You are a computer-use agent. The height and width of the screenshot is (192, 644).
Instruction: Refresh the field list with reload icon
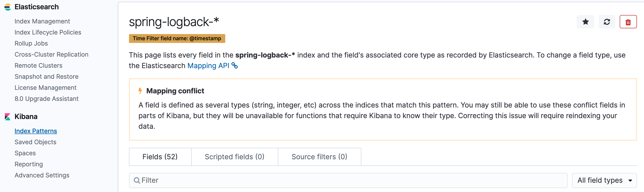[607, 22]
